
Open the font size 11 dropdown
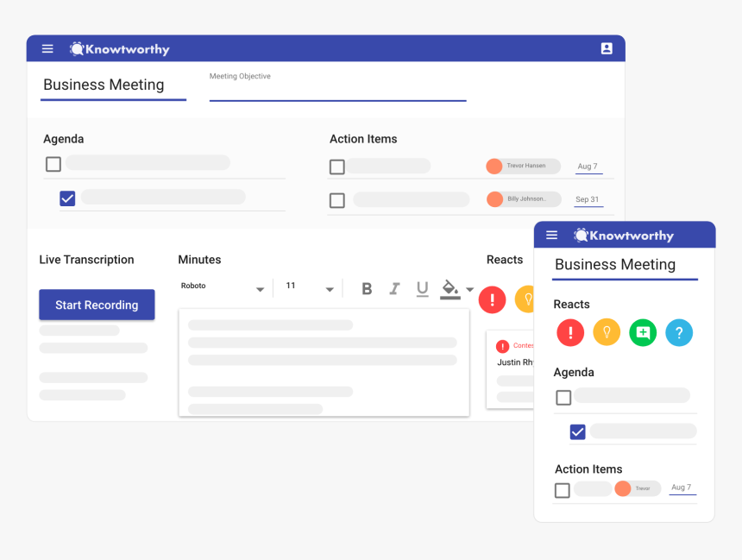coord(310,287)
